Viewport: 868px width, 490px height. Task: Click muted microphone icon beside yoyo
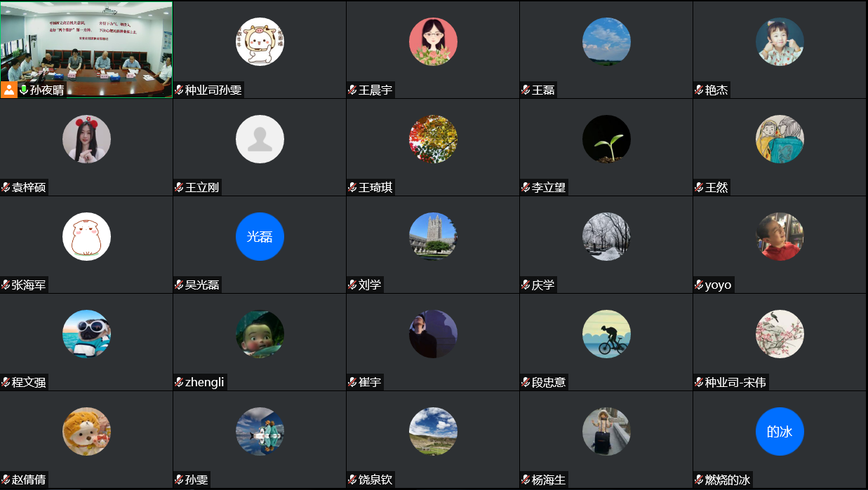(x=699, y=285)
